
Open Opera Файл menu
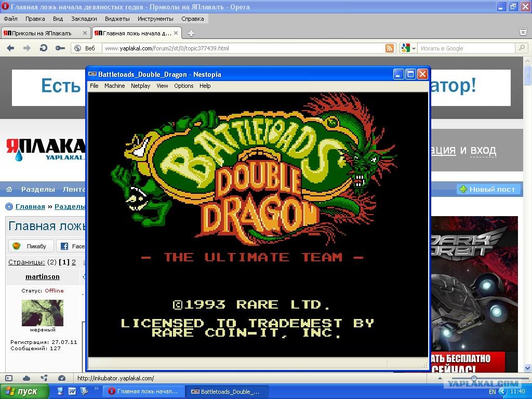point(10,19)
